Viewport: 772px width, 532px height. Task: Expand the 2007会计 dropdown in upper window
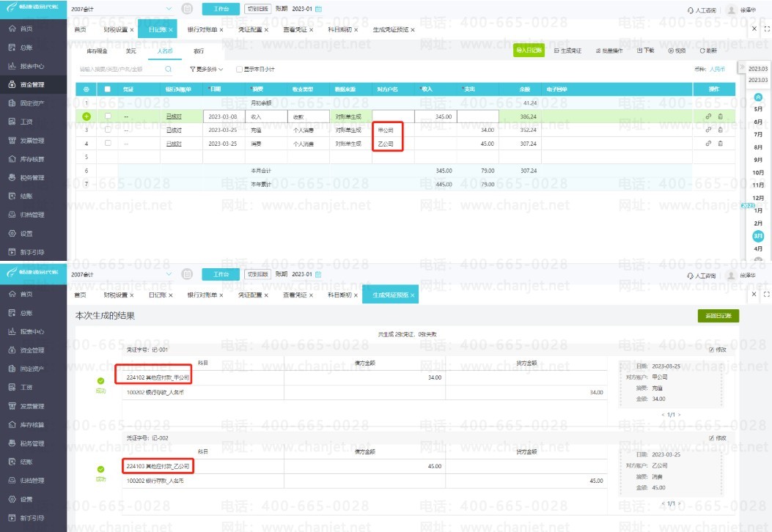pos(169,9)
